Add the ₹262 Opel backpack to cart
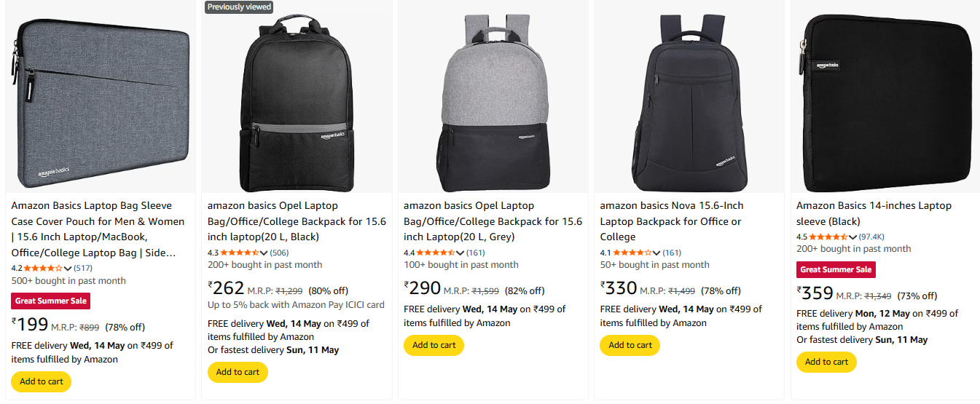Viewport: 980px width, 404px height. coord(238,372)
